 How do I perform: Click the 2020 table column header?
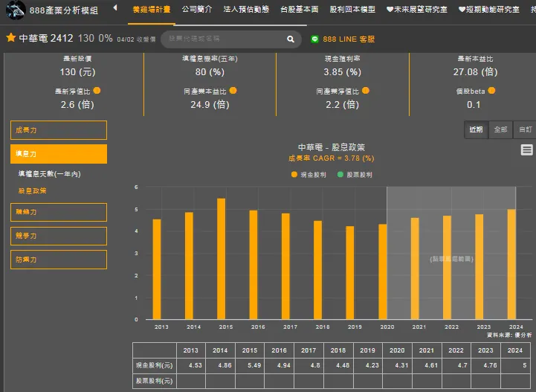click(397, 350)
